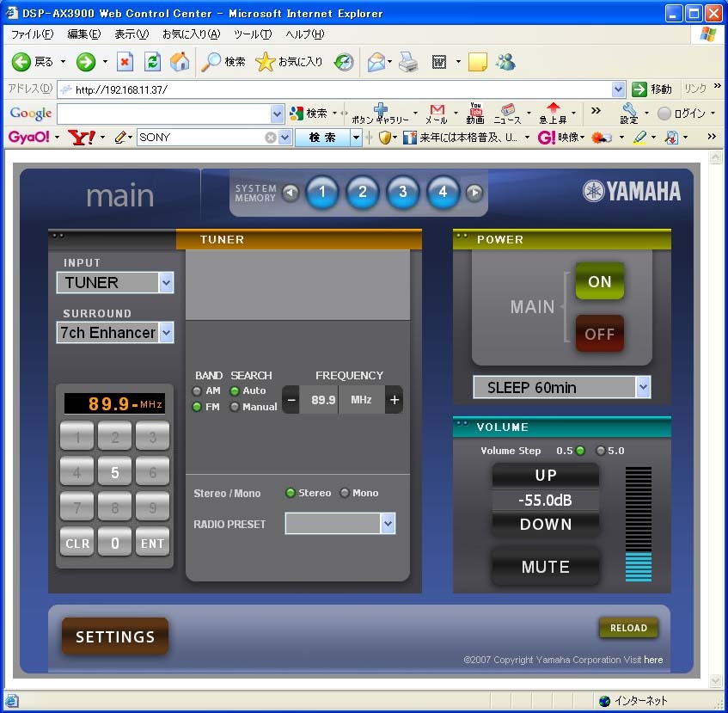The height and width of the screenshot is (713, 728).
Task: Turn main power ON
Action: pyautogui.click(x=599, y=281)
